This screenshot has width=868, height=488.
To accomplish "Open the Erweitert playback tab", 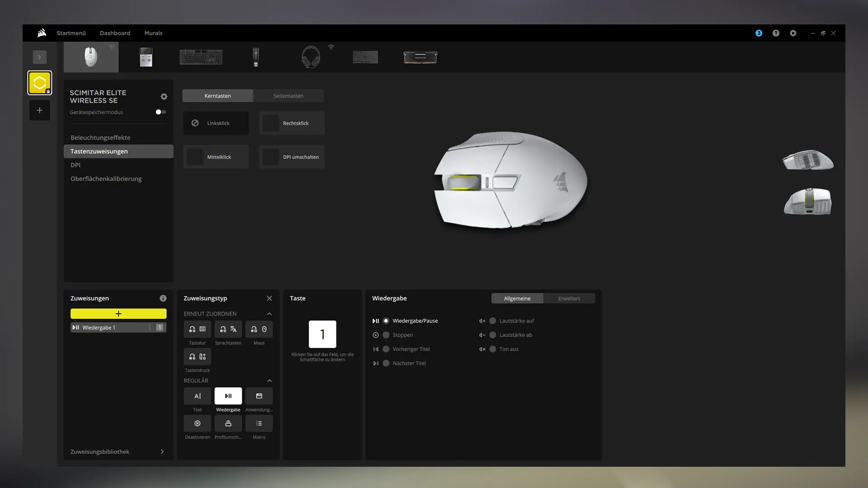I will coord(569,298).
